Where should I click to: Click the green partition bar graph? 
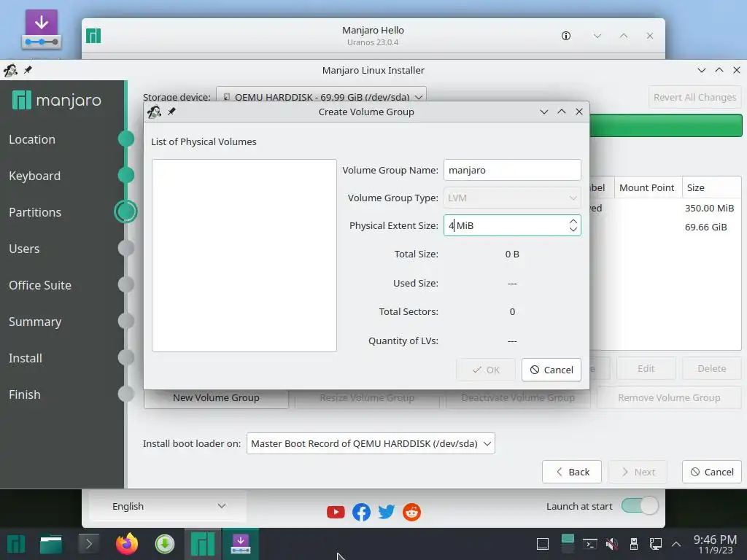(665, 125)
